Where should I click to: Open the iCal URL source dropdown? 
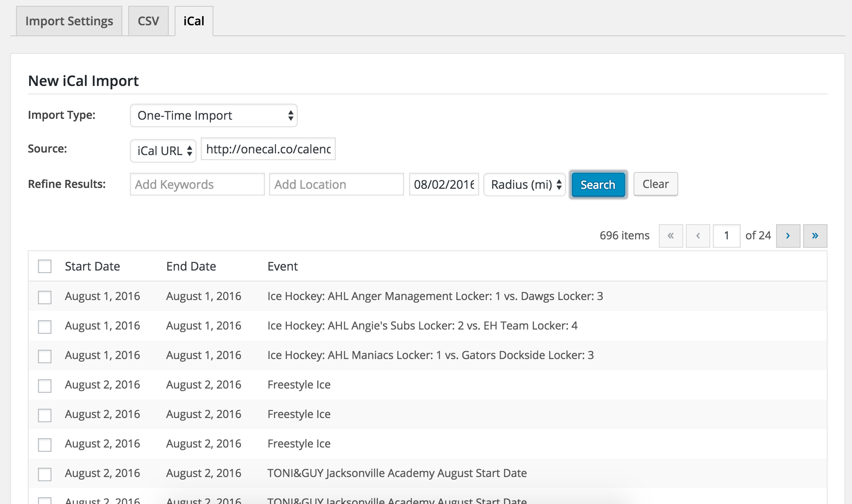(163, 151)
